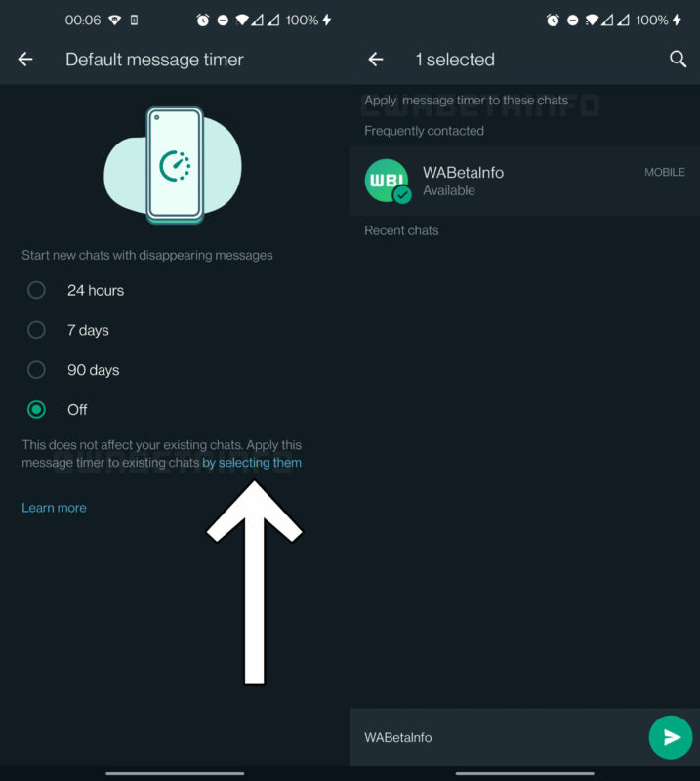Select the 7 days disappearing message timer
This screenshot has height=781, width=700.
[x=36, y=330]
